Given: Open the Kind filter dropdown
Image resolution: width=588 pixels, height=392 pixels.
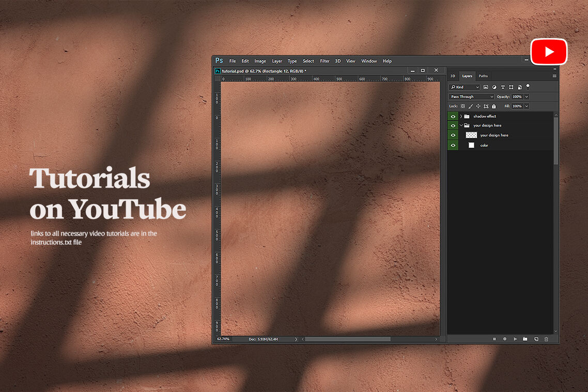Looking at the screenshot, I should pyautogui.click(x=465, y=87).
